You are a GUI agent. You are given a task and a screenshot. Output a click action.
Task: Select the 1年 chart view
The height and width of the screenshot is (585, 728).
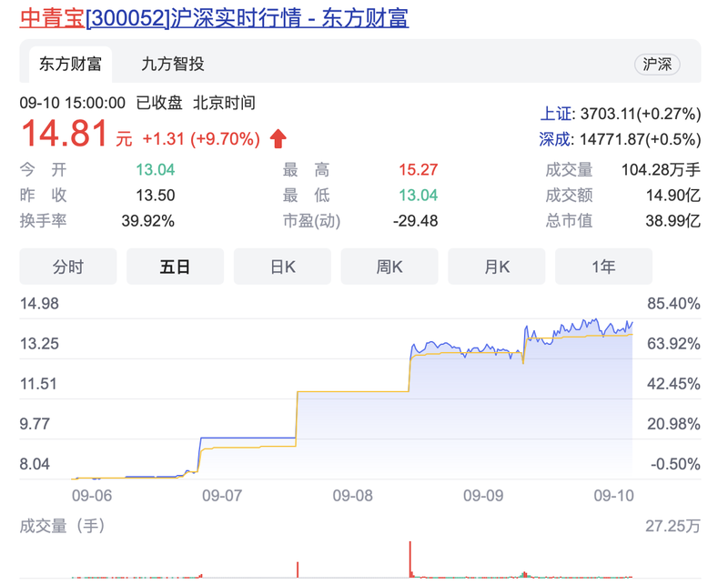[x=603, y=267]
